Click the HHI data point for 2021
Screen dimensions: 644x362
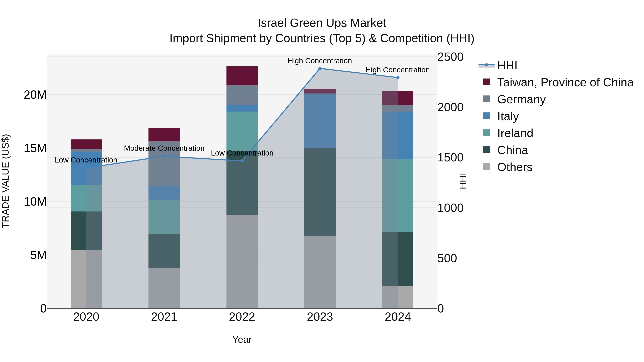[x=164, y=156]
